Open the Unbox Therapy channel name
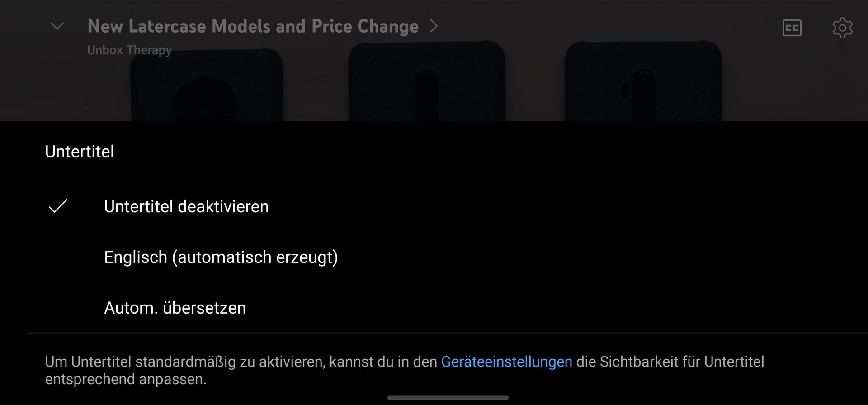Image resolution: width=868 pixels, height=405 pixels. 129,50
